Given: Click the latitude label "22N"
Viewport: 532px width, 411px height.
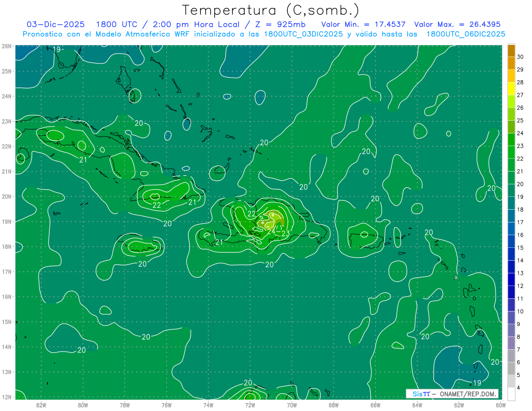Looking at the screenshot, I should [6, 146].
